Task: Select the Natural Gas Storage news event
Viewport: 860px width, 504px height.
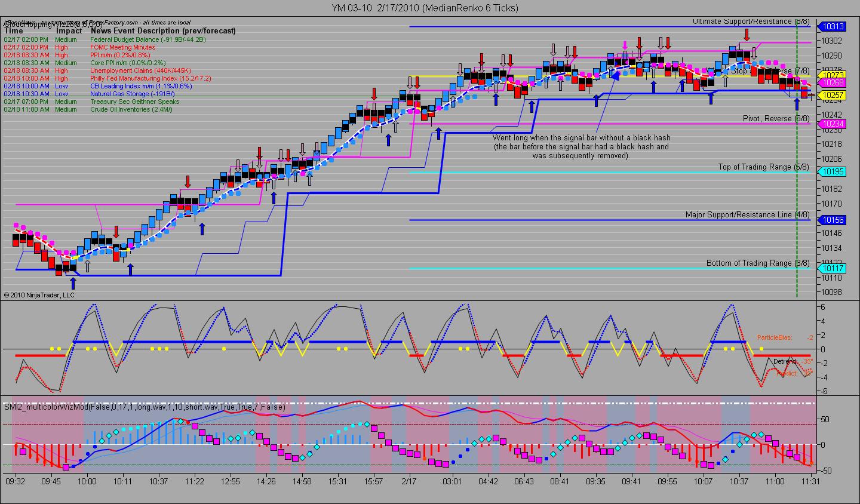Action: tap(133, 94)
